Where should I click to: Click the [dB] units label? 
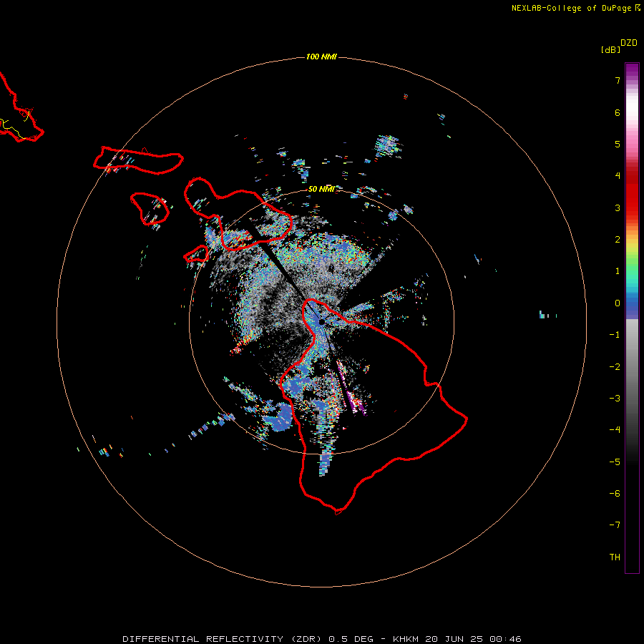click(x=611, y=49)
